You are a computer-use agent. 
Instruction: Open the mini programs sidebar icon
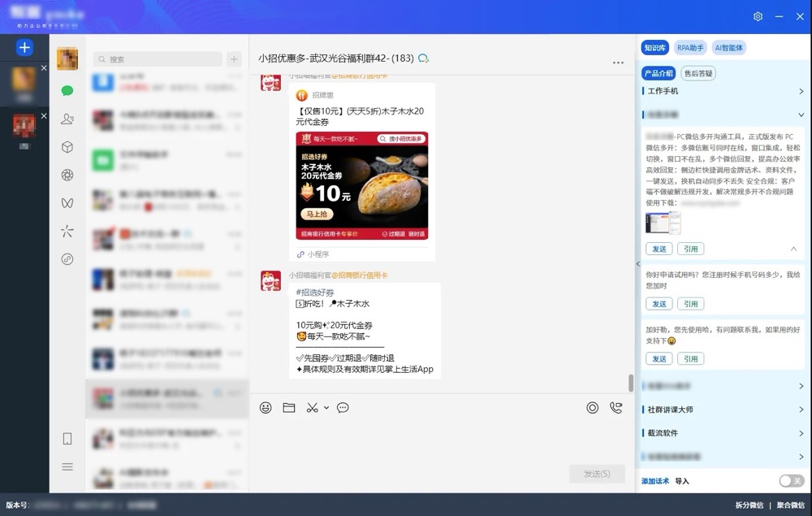click(67, 259)
